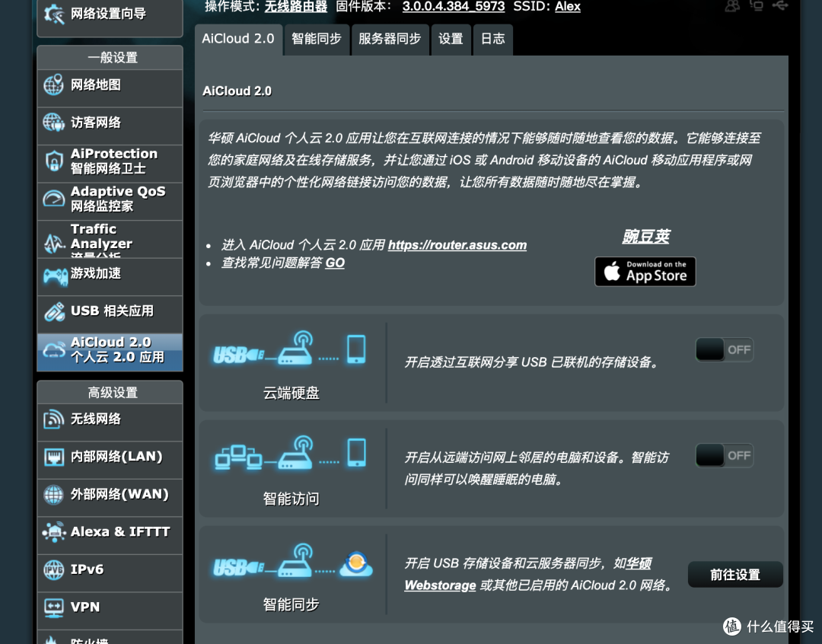
Task: Open the 日志 tab
Action: tap(492, 40)
